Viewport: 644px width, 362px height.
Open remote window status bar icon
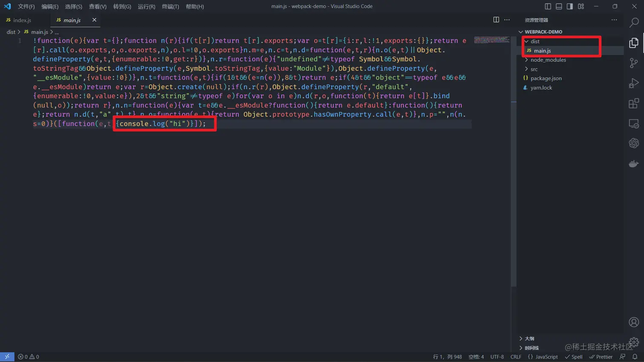(7, 357)
